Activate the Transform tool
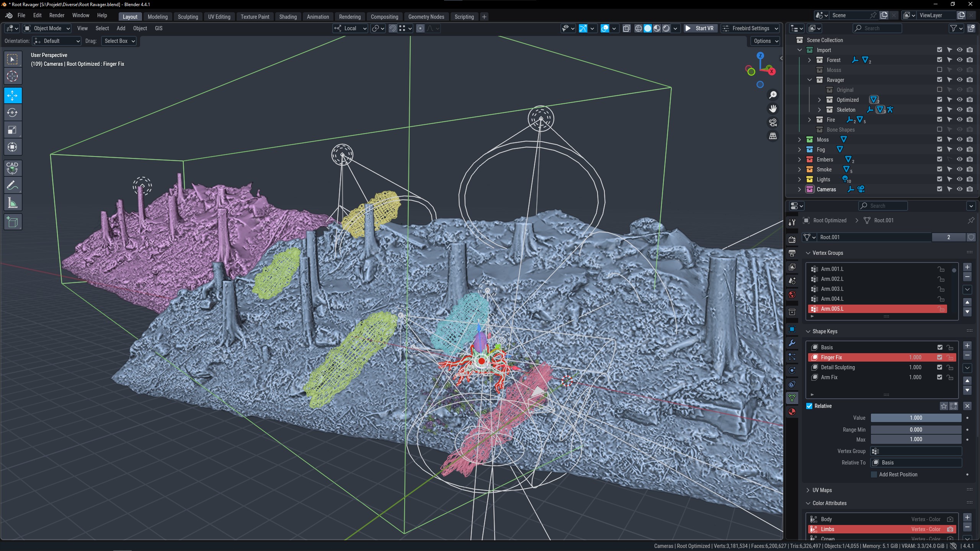Image resolution: width=980 pixels, height=551 pixels. point(13,147)
